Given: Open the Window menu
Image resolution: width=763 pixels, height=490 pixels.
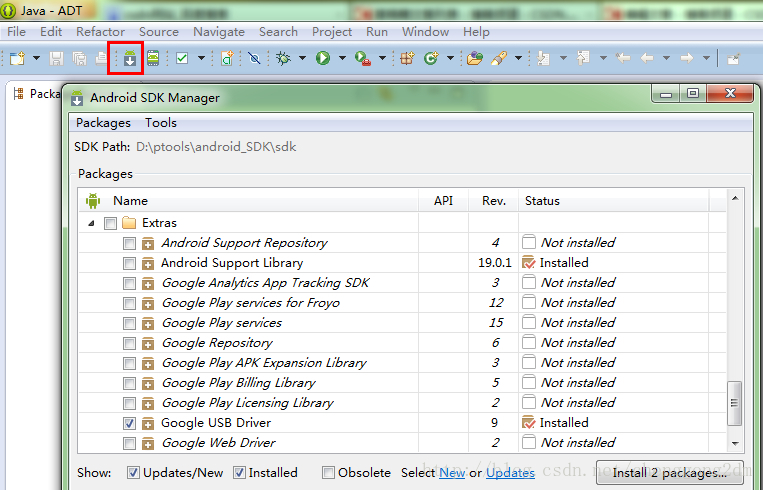Looking at the screenshot, I should pyautogui.click(x=425, y=32).
